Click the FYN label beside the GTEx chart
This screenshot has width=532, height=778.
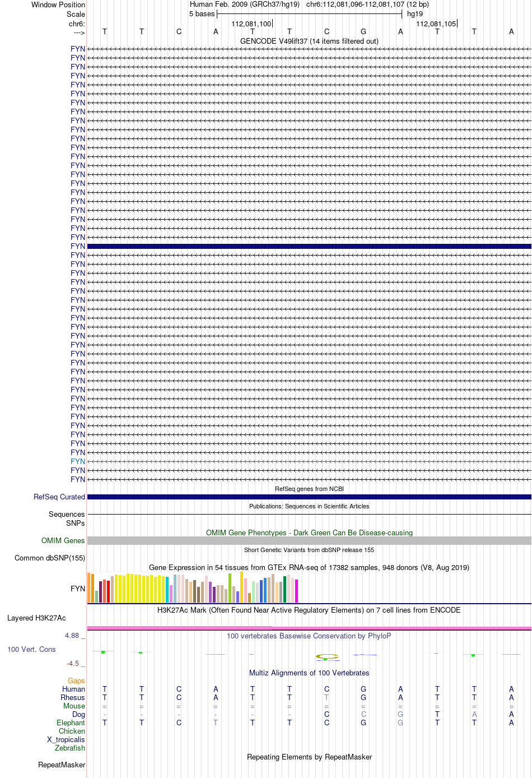(x=78, y=589)
